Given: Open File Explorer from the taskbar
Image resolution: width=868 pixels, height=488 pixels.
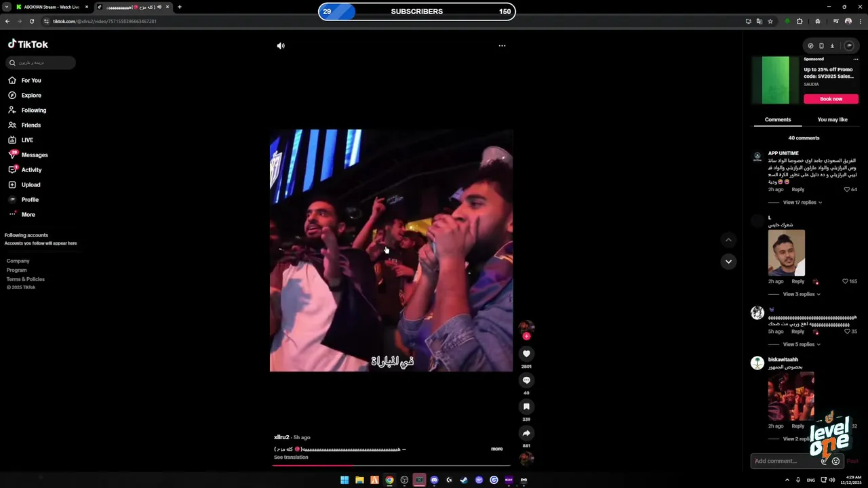Looking at the screenshot, I should [x=359, y=480].
